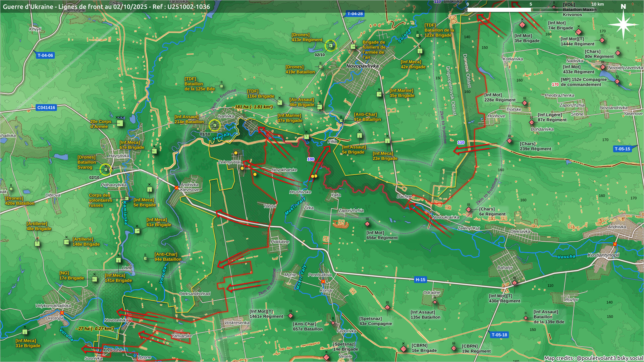Click the Novopavlivka town label
This screenshot has height=362, width=644.
point(362,66)
